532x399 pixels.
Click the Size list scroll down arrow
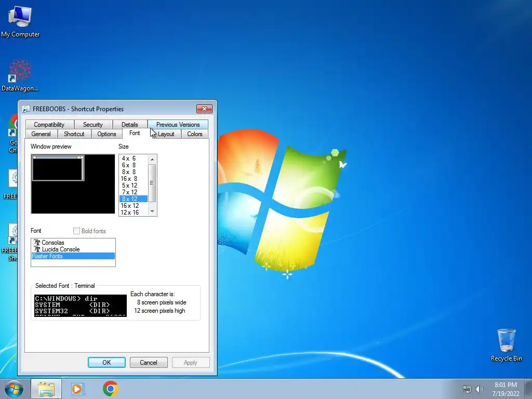coord(152,211)
